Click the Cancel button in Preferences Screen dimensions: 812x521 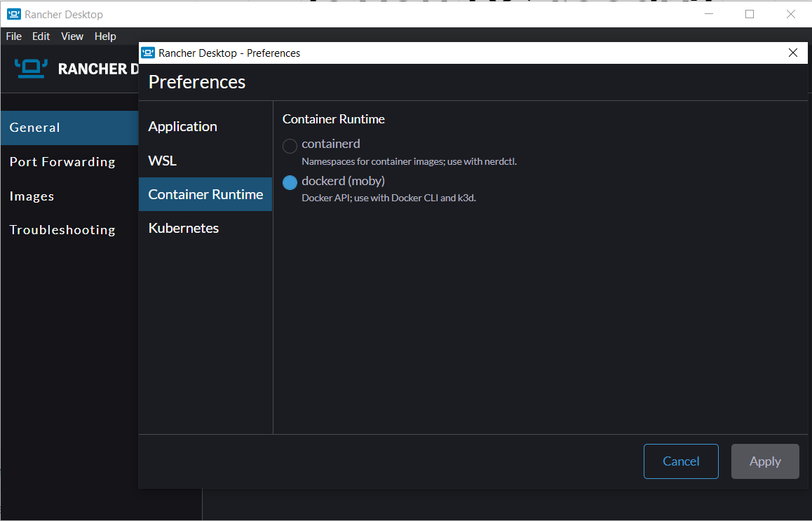pos(681,461)
